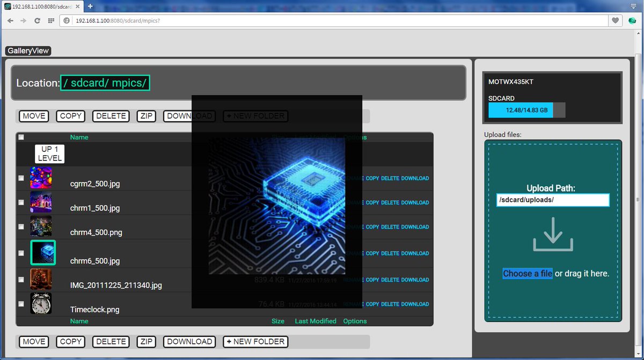Image resolution: width=644 pixels, height=360 pixels.
Task: Open the Timeclock.png alarm clock thumbnail
Action: click(41, 303)
